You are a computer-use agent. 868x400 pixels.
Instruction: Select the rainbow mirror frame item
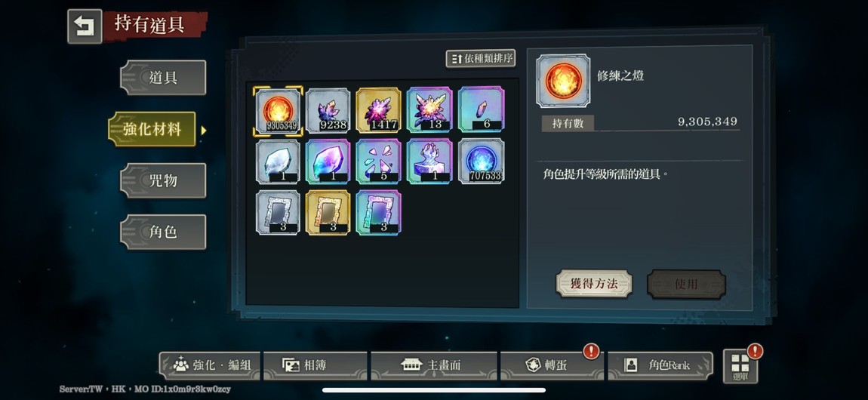click(379, 212)
